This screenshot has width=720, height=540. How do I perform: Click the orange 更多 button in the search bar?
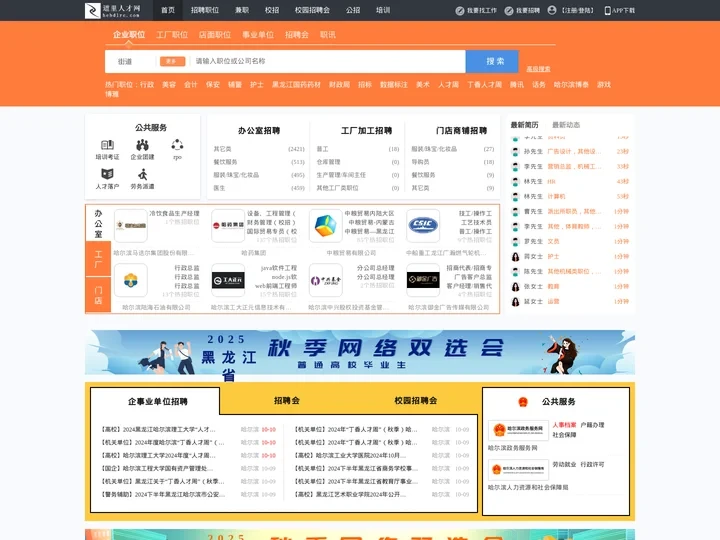172,62
